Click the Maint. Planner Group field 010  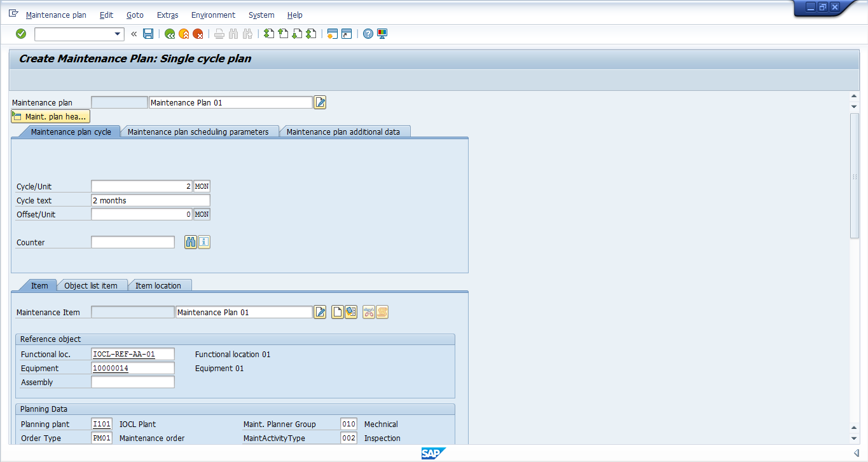tap(348, 424)
